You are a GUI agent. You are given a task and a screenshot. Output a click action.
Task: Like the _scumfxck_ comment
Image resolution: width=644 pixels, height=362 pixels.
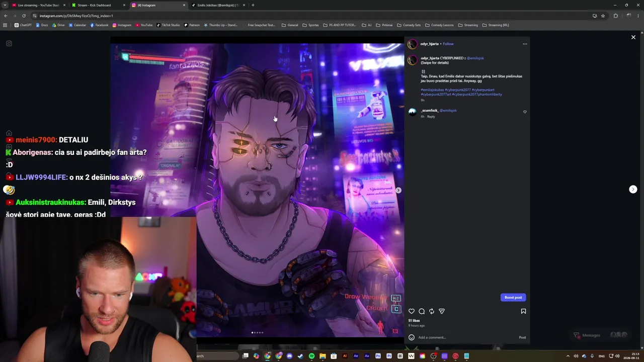[525, 112]
